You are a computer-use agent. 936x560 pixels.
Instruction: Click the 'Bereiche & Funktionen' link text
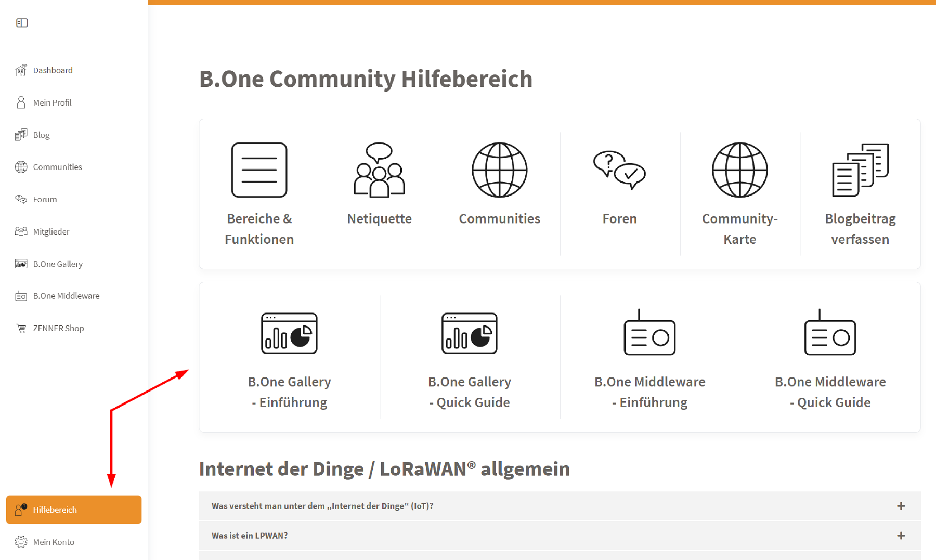point(259,229)
